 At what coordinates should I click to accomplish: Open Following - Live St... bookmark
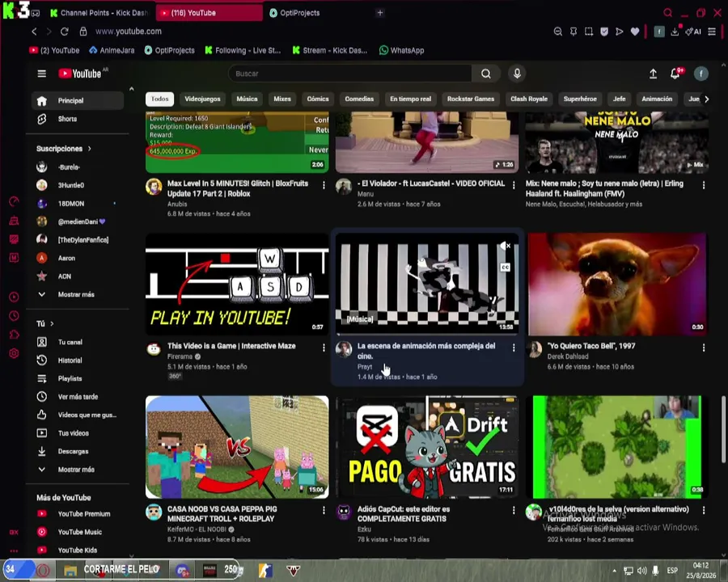(243, 50)
